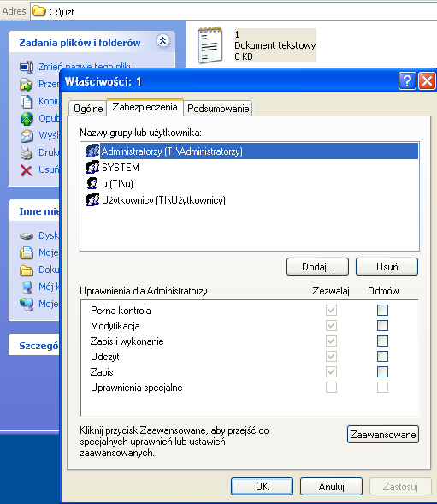Toggle Zezwalaj checkbox for Odczyt
Viewport: 437px width, 504px height.
coord(331,357)
